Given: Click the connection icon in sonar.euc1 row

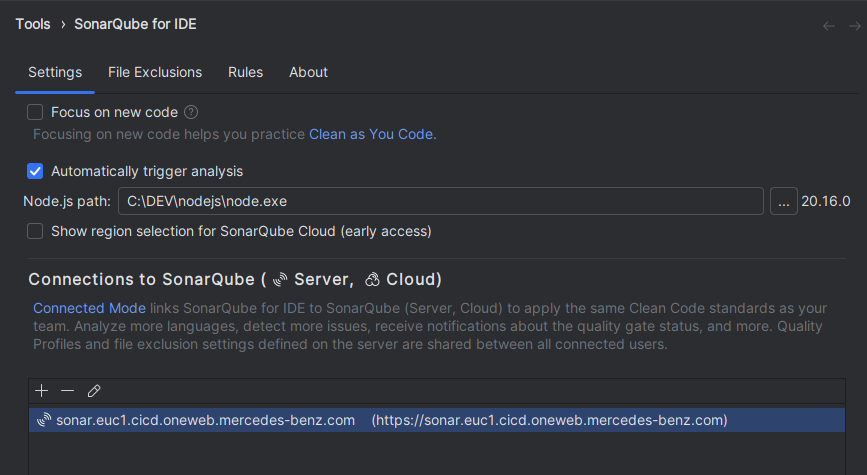Looking at the screenshot, I should pos(44,421).
